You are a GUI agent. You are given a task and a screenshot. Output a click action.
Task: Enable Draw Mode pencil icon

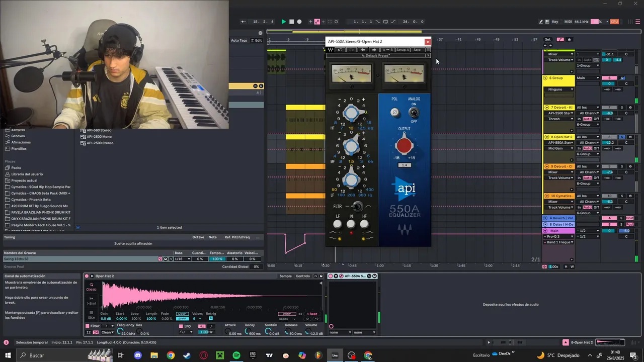[541, 22]
